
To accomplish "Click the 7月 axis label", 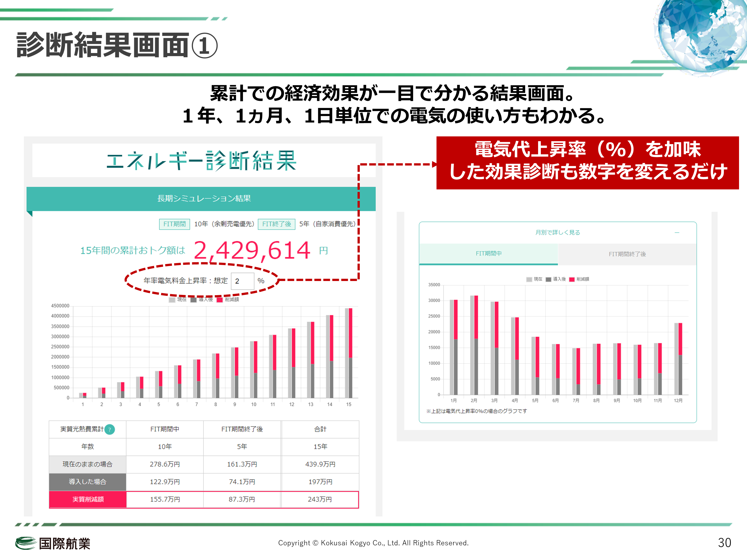I will point(576,401).
